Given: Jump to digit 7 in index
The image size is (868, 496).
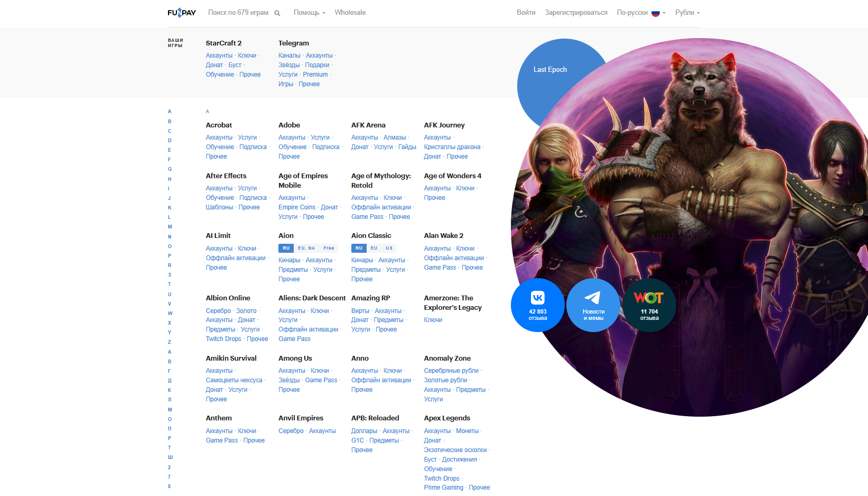Looking at the screenshot, I should coord(170,477).
